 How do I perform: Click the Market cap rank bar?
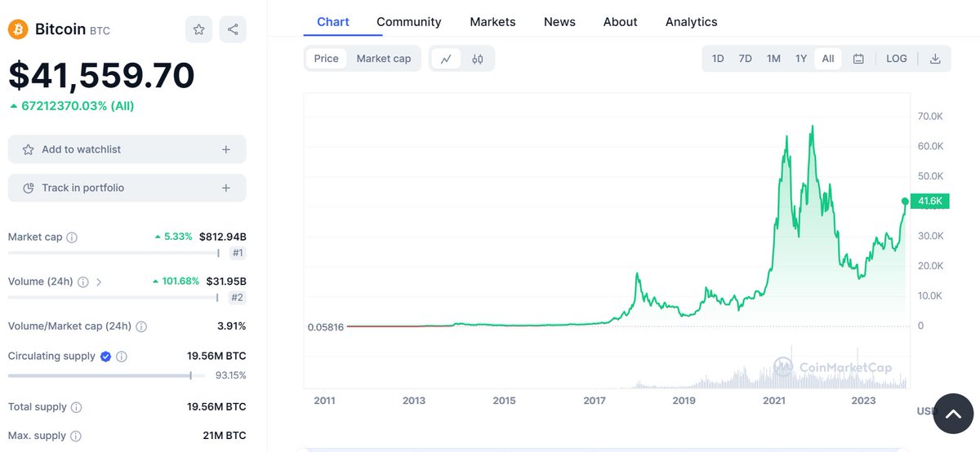[114, 253]
